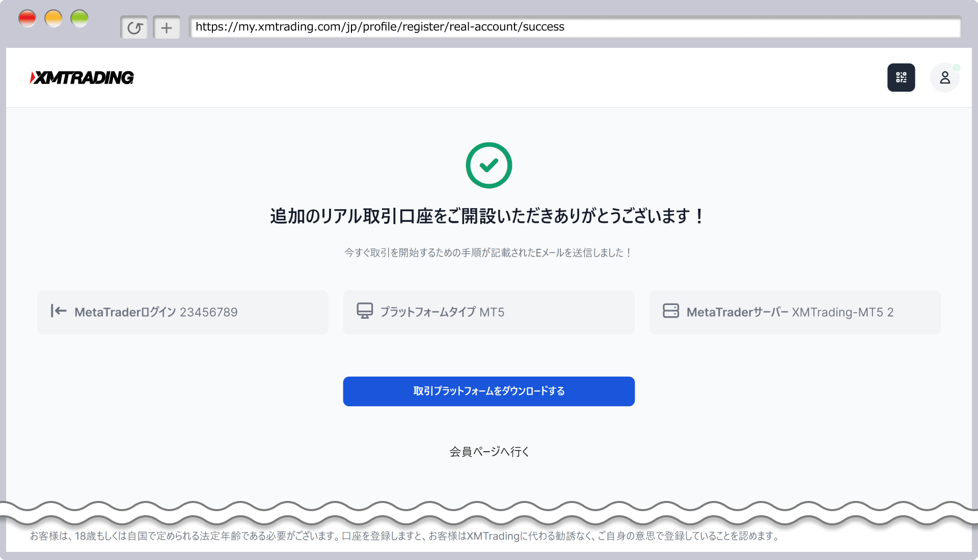Open the QR code button
This screenshot has width=978, height=560.
(901, 77)
